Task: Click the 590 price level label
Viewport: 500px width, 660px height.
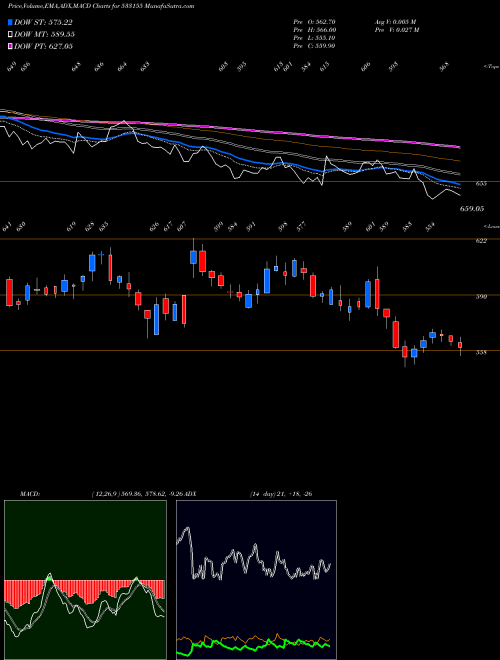Action: [x=481, y=296]
